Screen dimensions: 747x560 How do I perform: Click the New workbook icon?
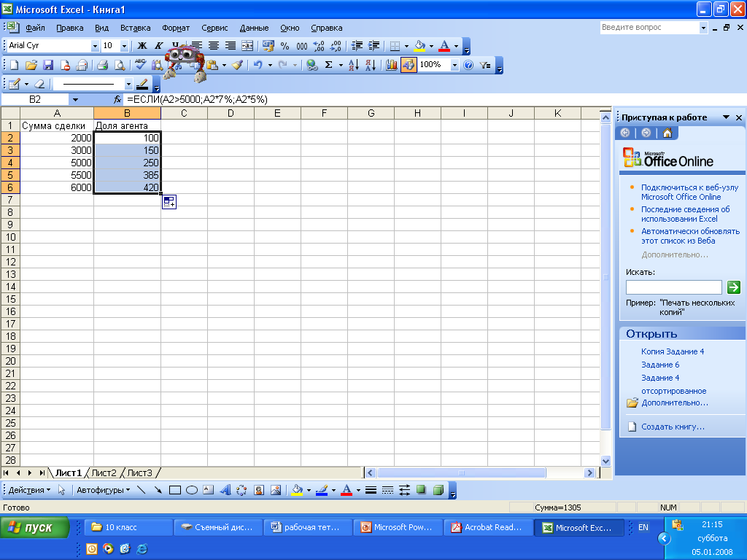point(15,65)
